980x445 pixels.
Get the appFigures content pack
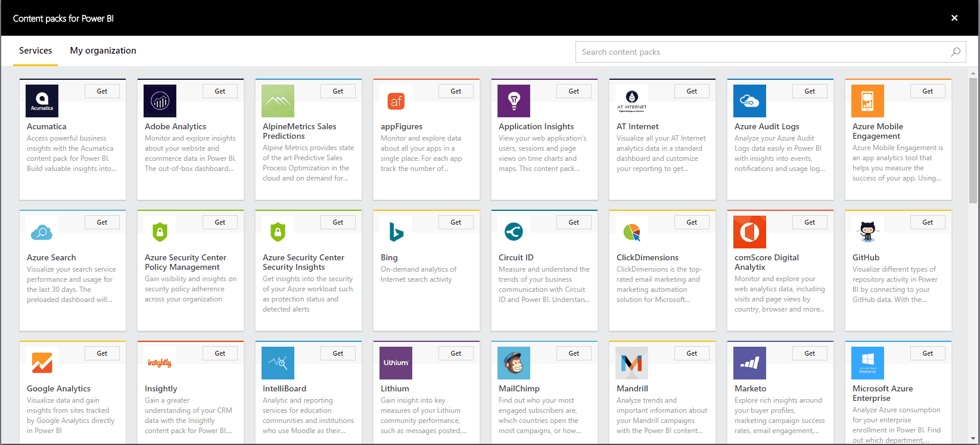click(x=456, y=91)
